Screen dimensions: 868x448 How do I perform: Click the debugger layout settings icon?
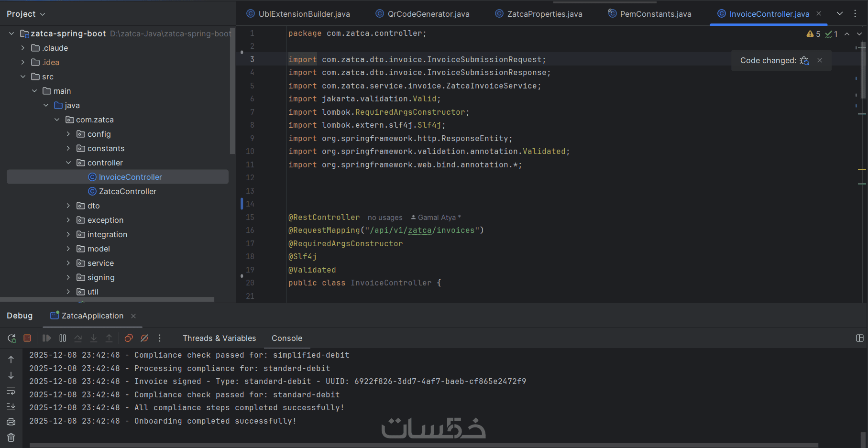[859, 339]
